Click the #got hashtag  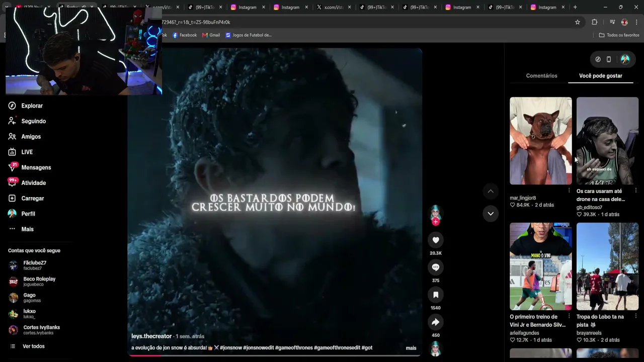point(367,348)
